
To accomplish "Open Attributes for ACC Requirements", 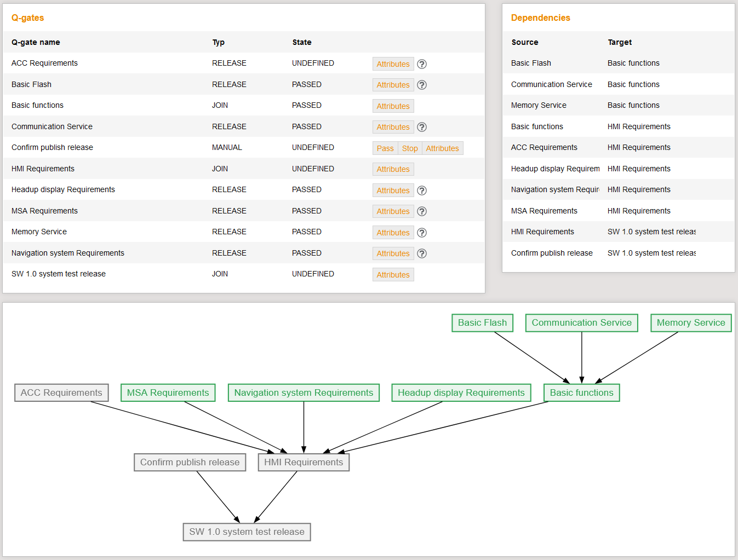I will tap(393, 64).
